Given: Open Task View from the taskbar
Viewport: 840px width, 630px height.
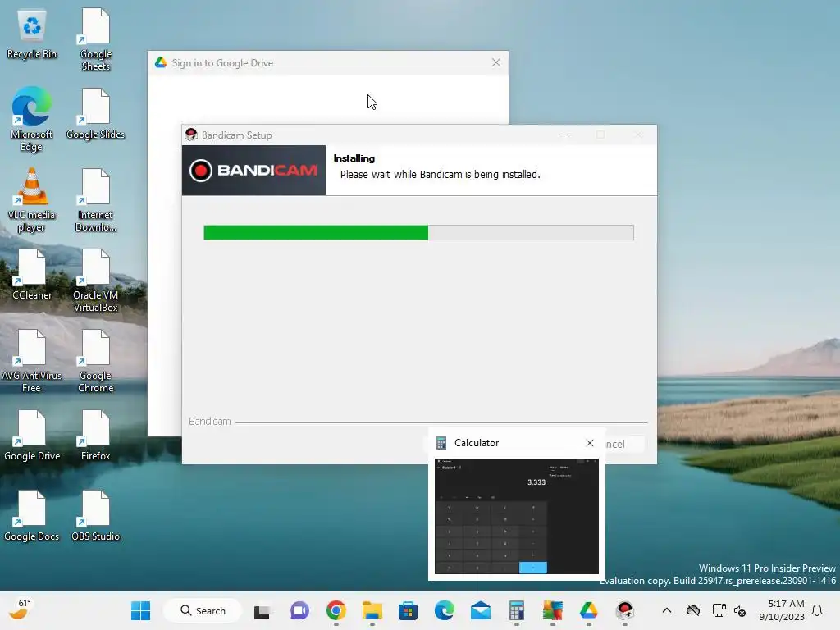Looking at the screenshot, I should coord(262,610).
